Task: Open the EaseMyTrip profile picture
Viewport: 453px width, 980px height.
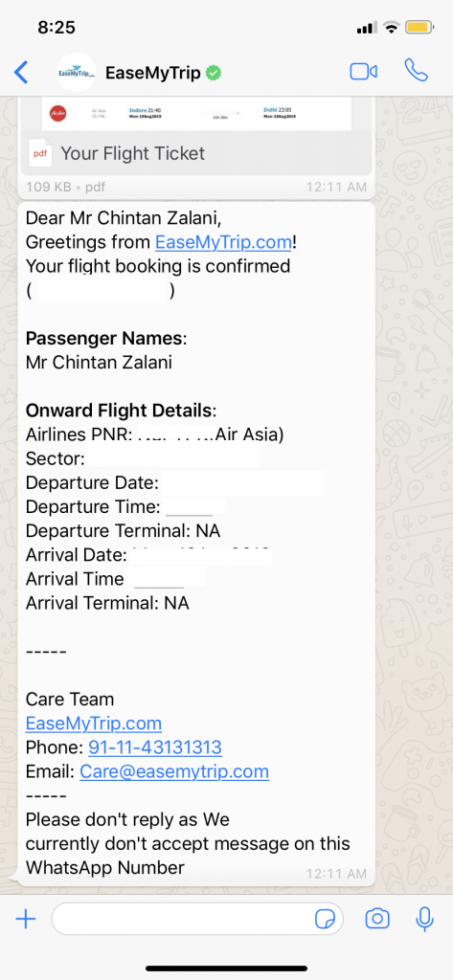Action: pyautogui.click(x=77, y=73)
